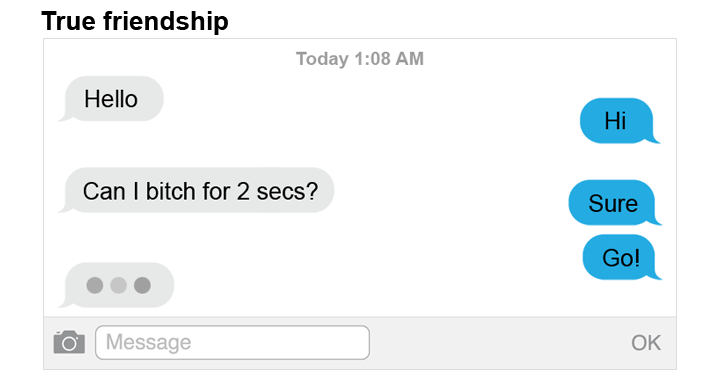The width and height of the screenshot is (720, 378).
Task: Tap the blue "Go!" message bubble
Action: pyautogui.click(x=621, y=257)
